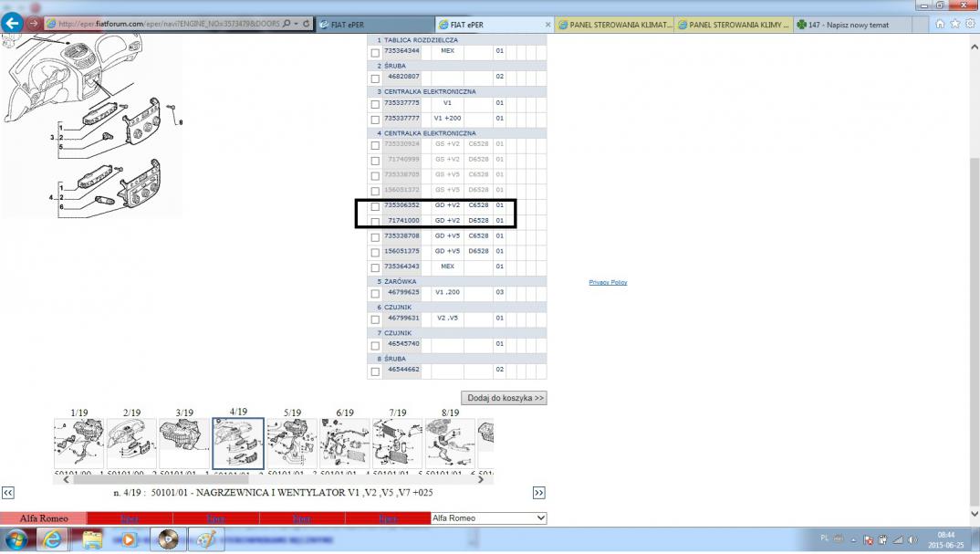Open diagram thumbnail 8/19
Image resolution: width=980 pixels, height=554 pixels.
(x=450, y=444)
